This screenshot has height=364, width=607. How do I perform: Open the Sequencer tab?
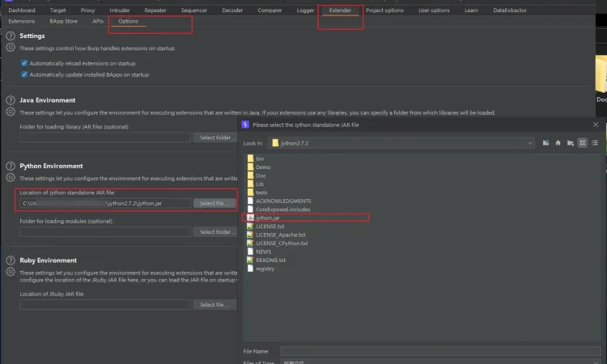194,11
